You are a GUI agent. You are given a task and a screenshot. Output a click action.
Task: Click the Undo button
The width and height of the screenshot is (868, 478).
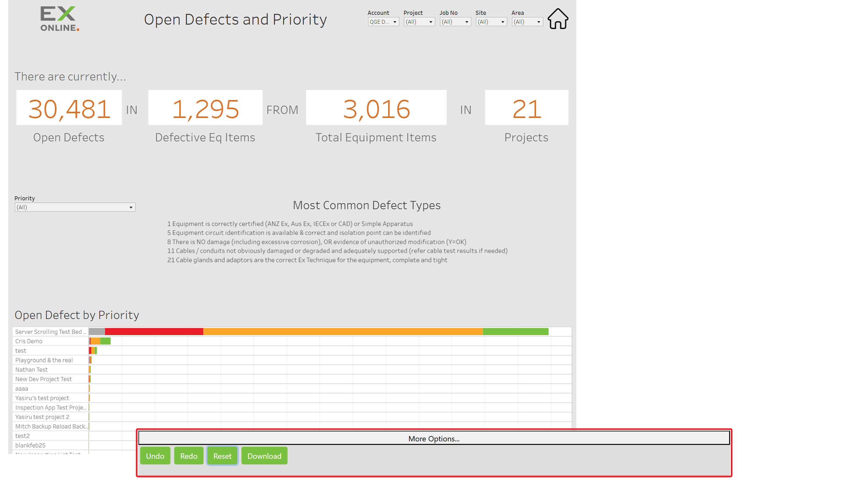pos(155,456)
